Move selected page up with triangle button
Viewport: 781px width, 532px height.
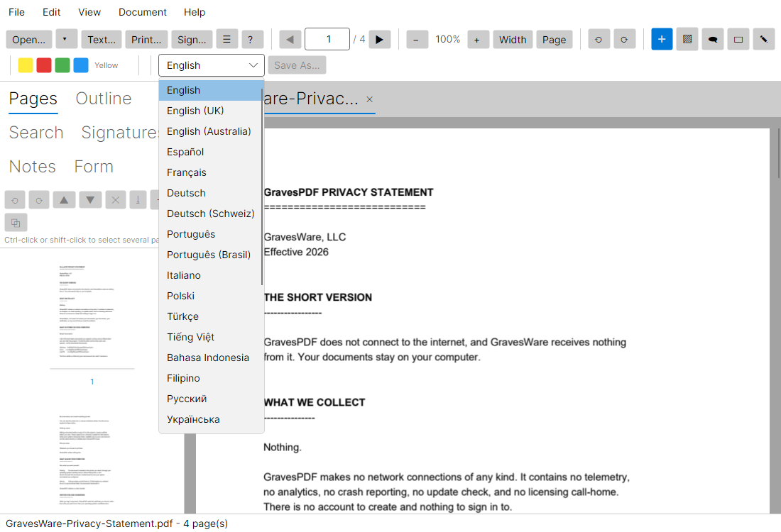[64, 200]
